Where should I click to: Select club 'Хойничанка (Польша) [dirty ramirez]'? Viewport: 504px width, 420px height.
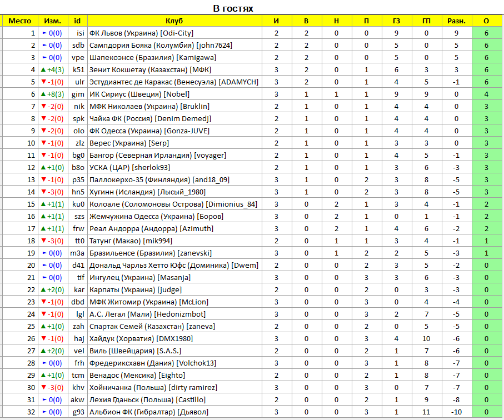click(x=153, y=387)
